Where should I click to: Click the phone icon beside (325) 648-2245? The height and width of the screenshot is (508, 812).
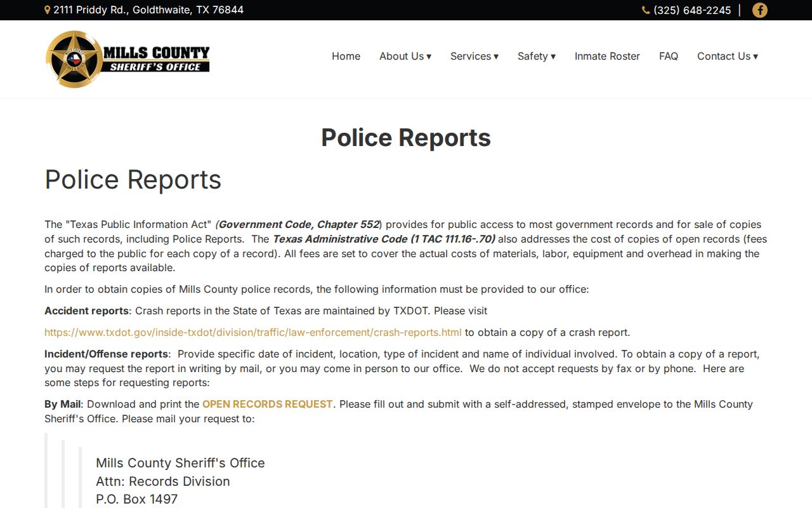(646, 10)
